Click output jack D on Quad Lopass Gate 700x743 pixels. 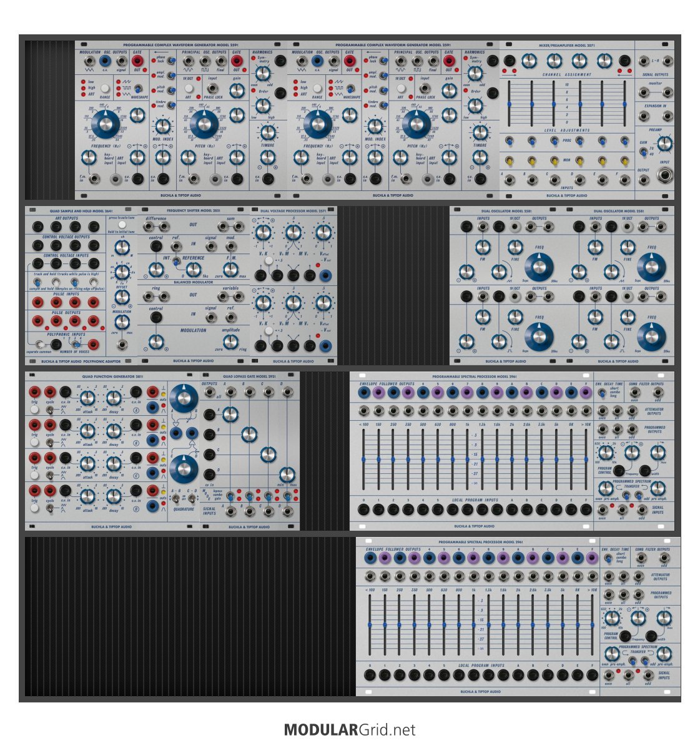click(287, 392)
